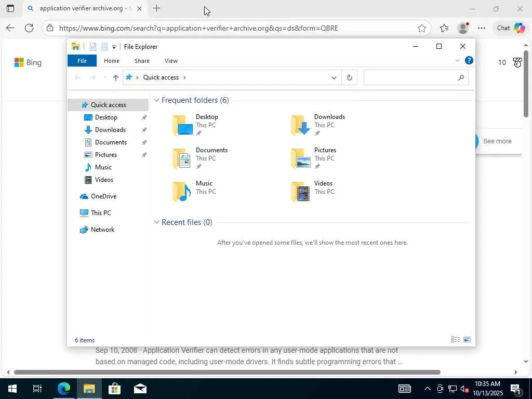
Task: Open the Documents folder in Frequent folders
Action: pyautogui.click(x=200, y=158)
